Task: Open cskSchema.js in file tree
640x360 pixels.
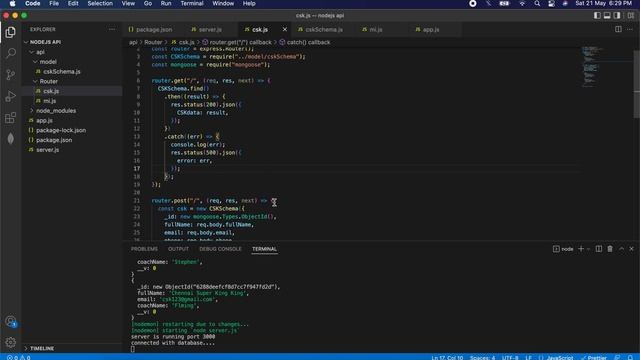Action: click(62, 71)
